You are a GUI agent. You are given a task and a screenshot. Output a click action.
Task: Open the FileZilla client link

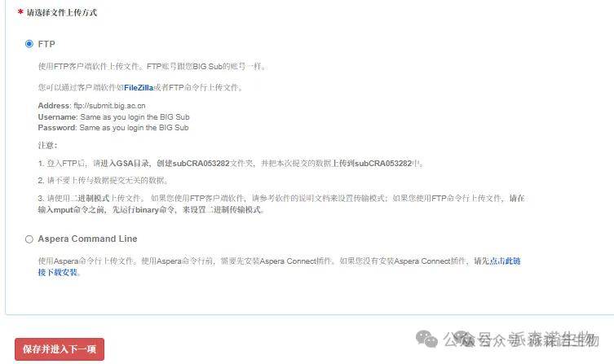[139, 88]
